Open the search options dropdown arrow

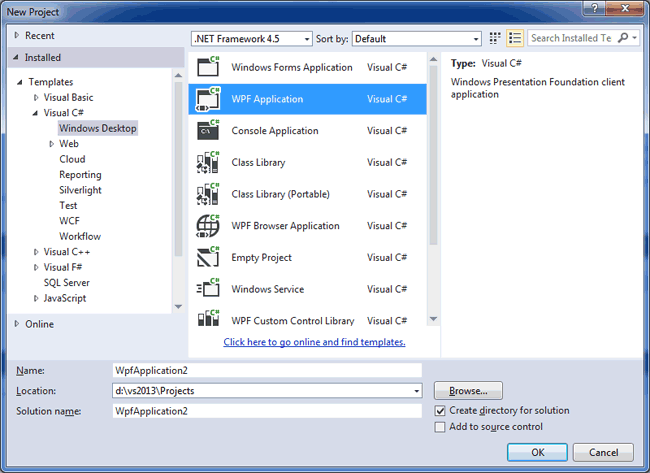(x=634, y=38)
